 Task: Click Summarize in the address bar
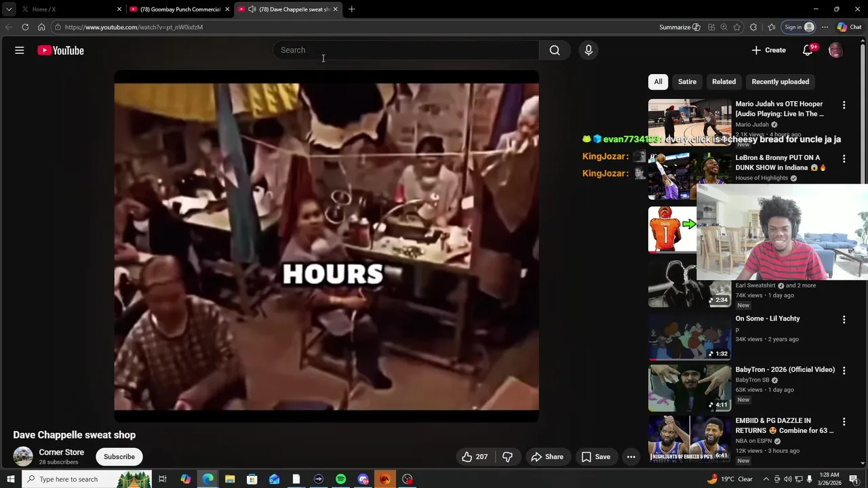pos(679,27)
